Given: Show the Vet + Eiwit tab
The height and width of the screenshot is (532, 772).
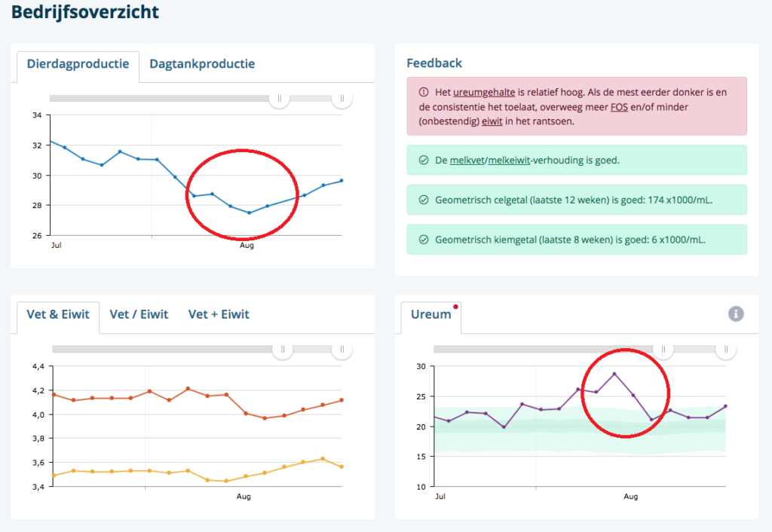Looking at the screenshot, I should tap(219, 314).
